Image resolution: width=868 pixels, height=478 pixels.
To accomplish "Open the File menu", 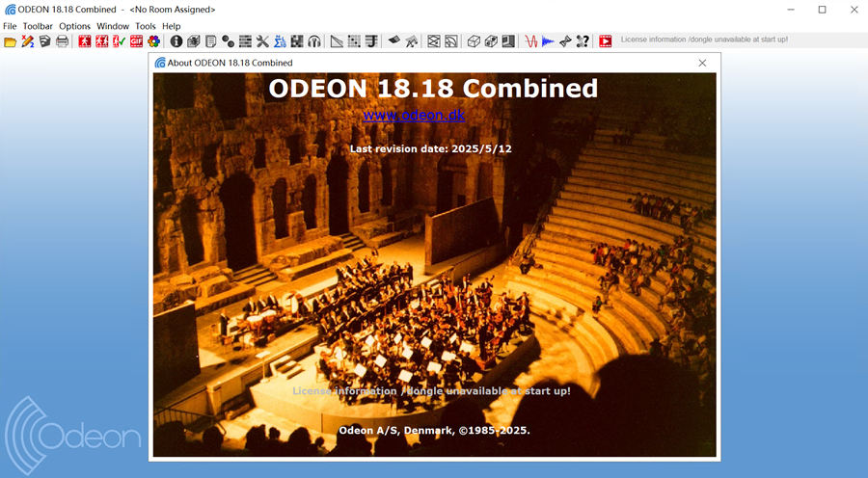I will click(x=10, y=26).
